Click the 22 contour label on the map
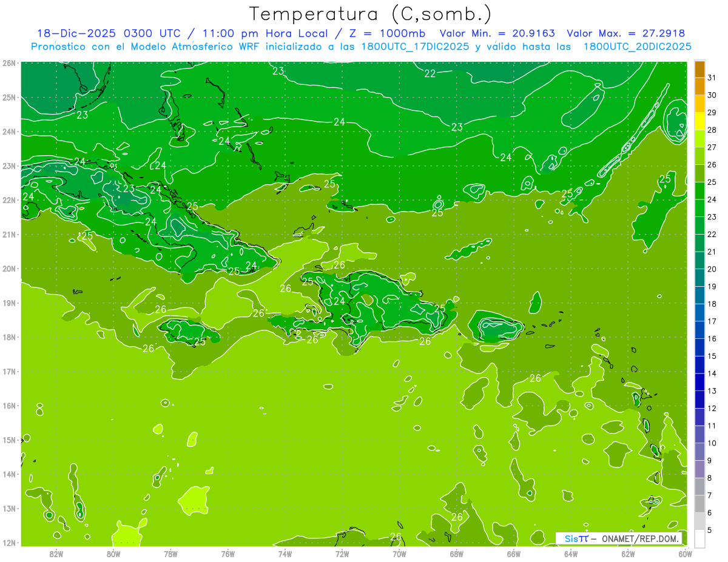Viewport: 728px width, 562px height. [x=430, y=73]
